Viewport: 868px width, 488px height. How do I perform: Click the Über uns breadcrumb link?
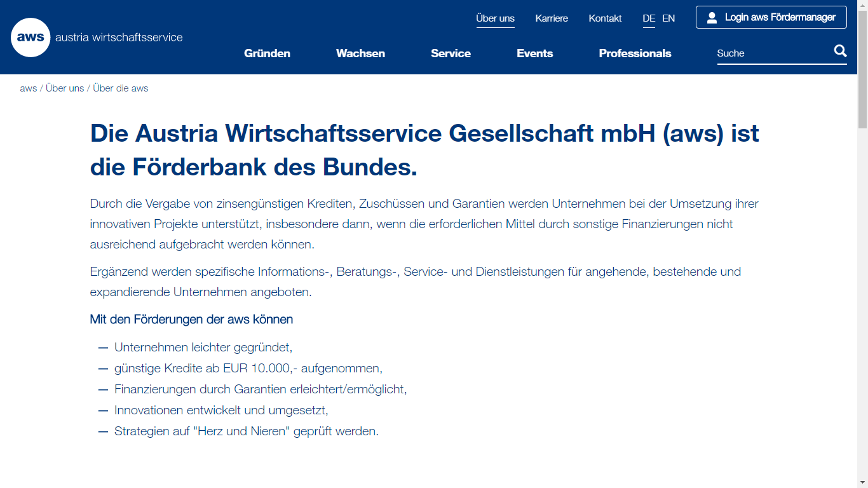65,88
